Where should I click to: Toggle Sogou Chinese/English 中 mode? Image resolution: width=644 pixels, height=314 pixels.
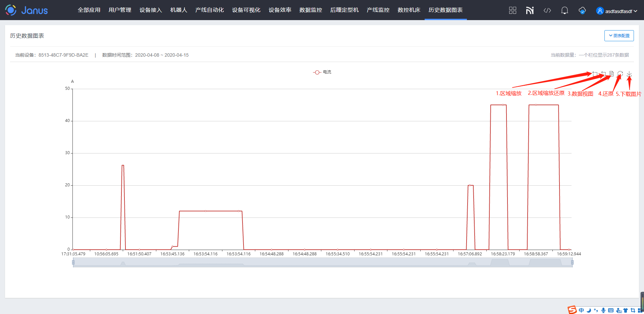pos(581,310)
